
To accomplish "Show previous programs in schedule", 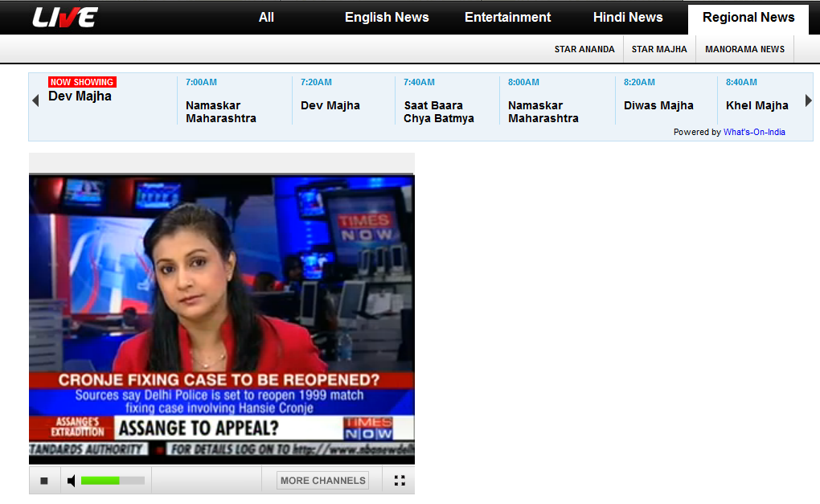I will 35,100.
